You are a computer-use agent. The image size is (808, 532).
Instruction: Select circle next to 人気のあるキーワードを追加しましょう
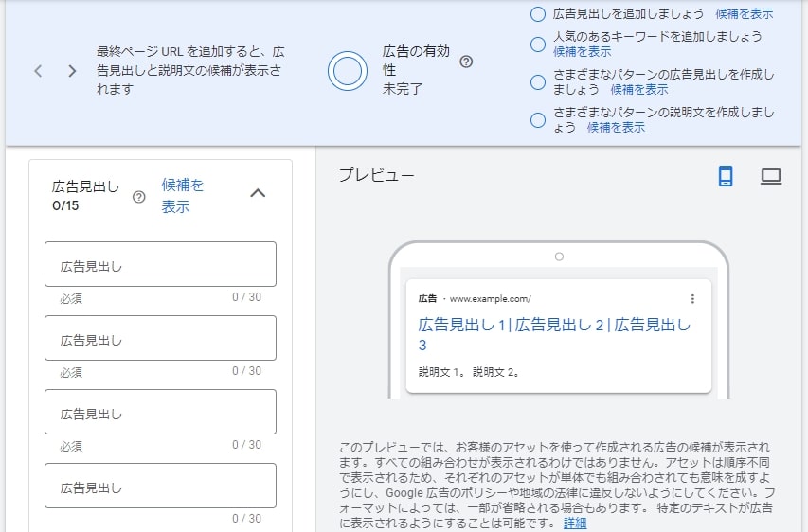click(537, 44)
